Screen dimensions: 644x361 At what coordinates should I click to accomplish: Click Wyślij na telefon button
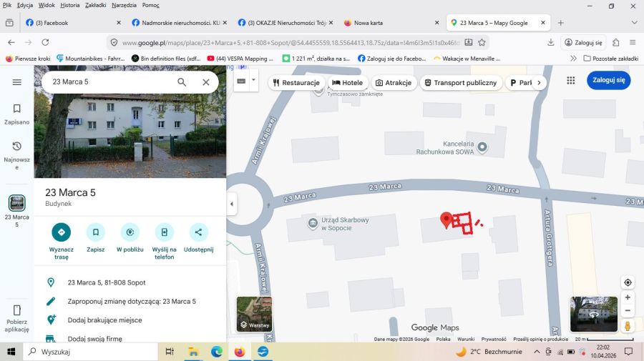point(165,232)
